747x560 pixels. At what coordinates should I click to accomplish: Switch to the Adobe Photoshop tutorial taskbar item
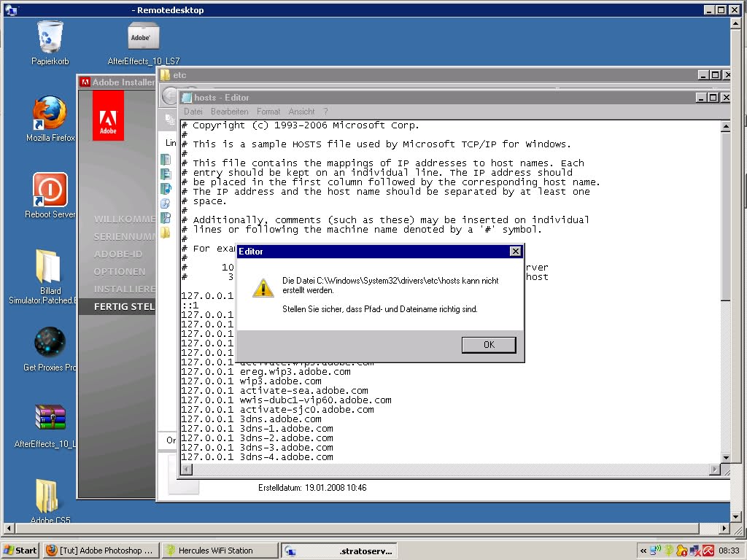click(x=99, y=551)
